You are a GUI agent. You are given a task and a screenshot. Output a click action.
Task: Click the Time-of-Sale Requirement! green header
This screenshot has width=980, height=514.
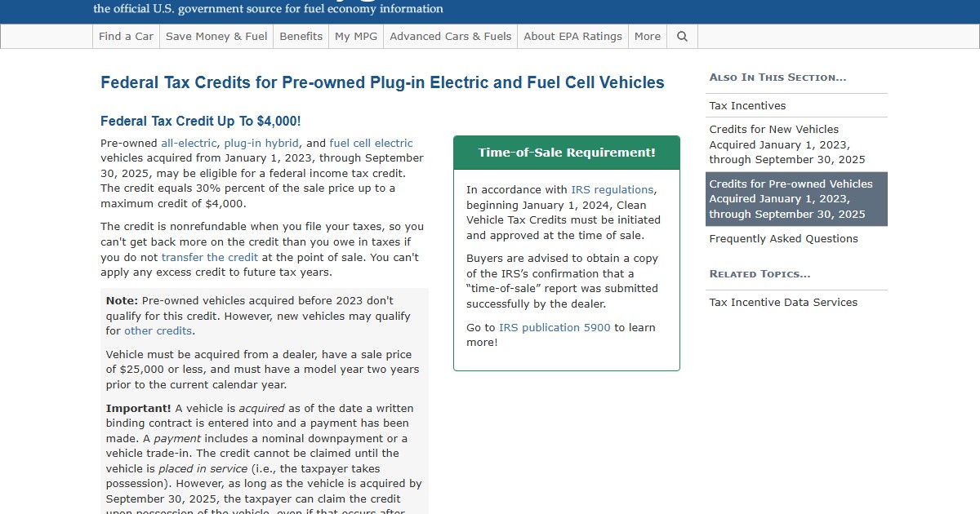pyautogui.click(x=567, y=153)
